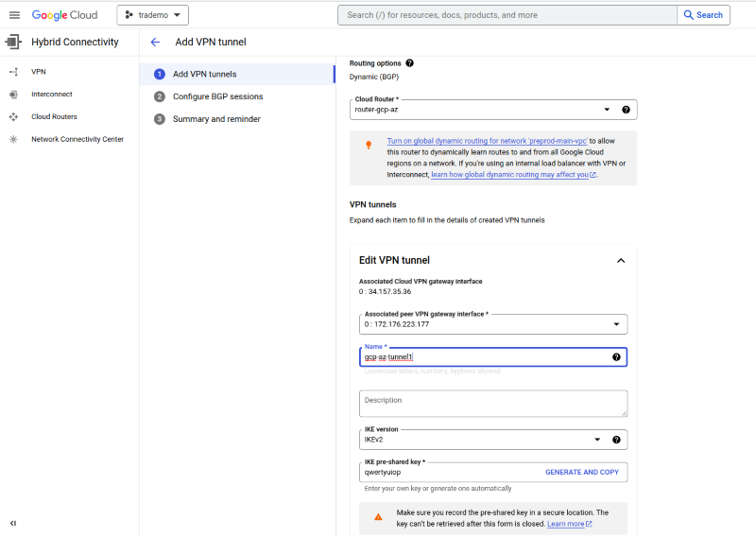Collapse the Edit VPN tunnel section

[x=621, y=261]
